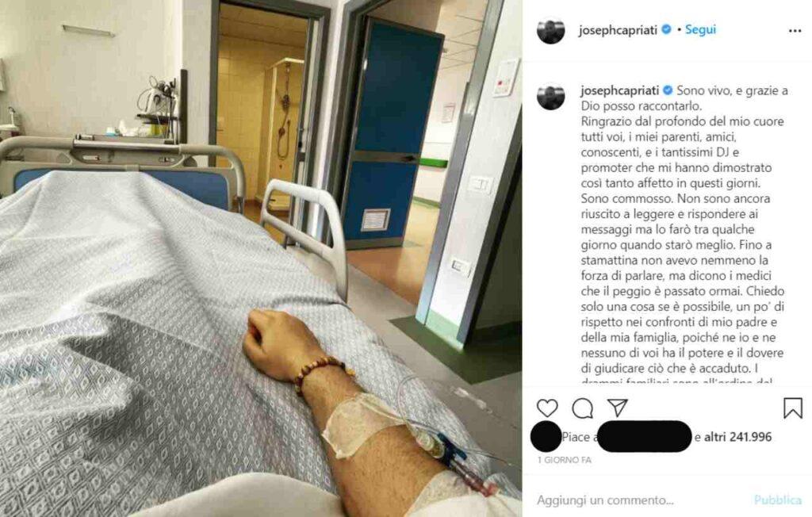The image size is (812, 517).
Task: Click the Pubblica button
Action: (x=777, y=500)
